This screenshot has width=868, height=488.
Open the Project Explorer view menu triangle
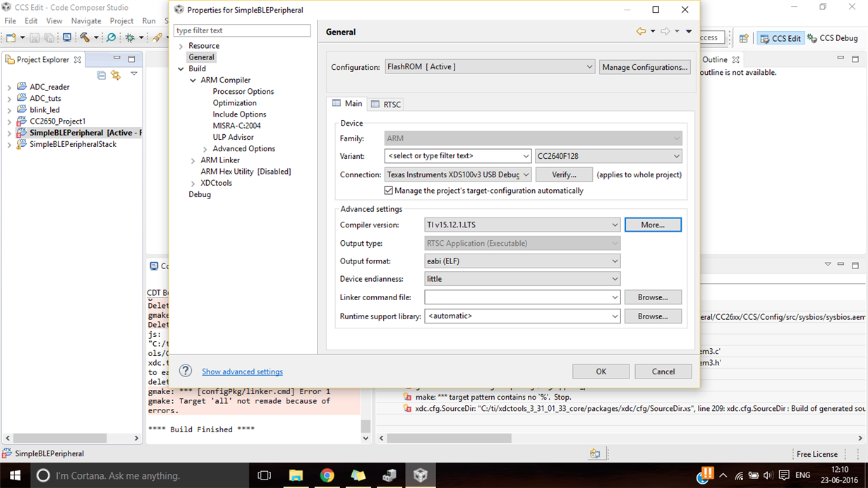(134, 73)
